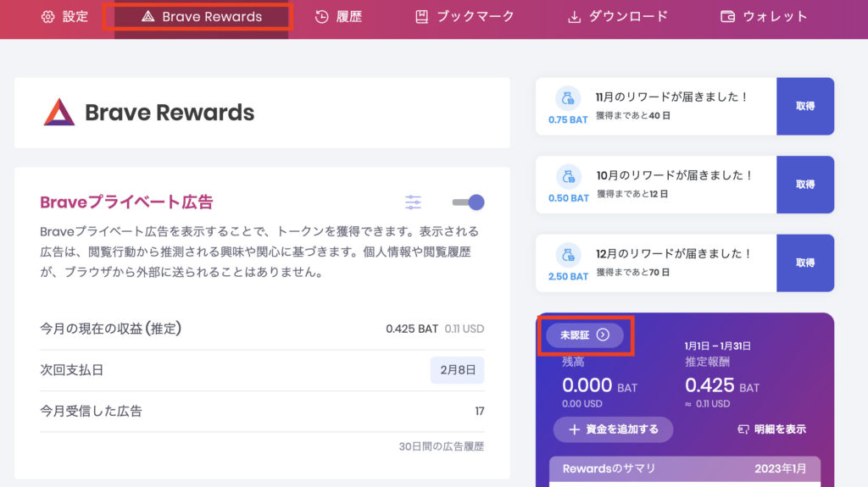
Task: Click the 0.000 BAT balance value
Action: 599,385
